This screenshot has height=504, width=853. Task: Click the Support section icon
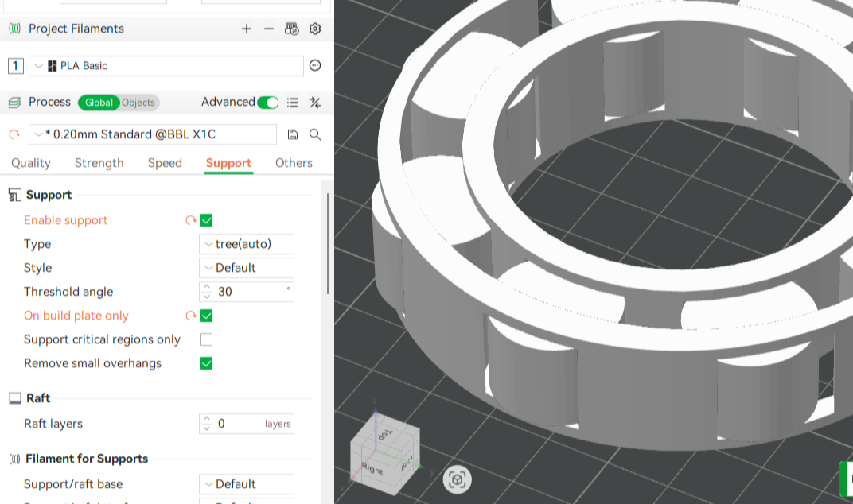(14, 196)
